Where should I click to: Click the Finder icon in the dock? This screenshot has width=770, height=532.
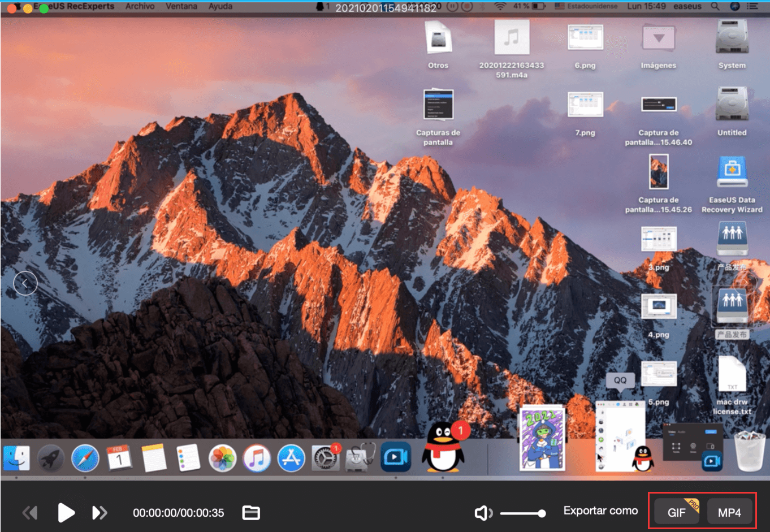point(17,458)
